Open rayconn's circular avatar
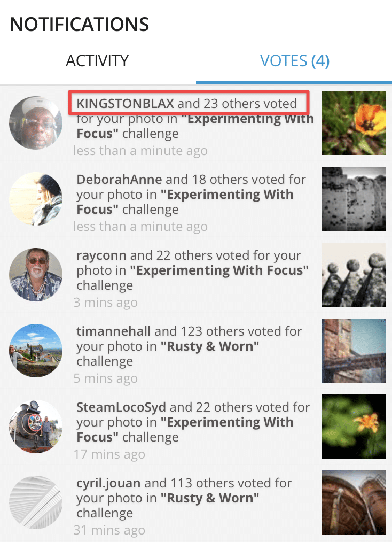The height and width of the screenshot is (542, 392). pyautogui.click(x=35, y=275)
